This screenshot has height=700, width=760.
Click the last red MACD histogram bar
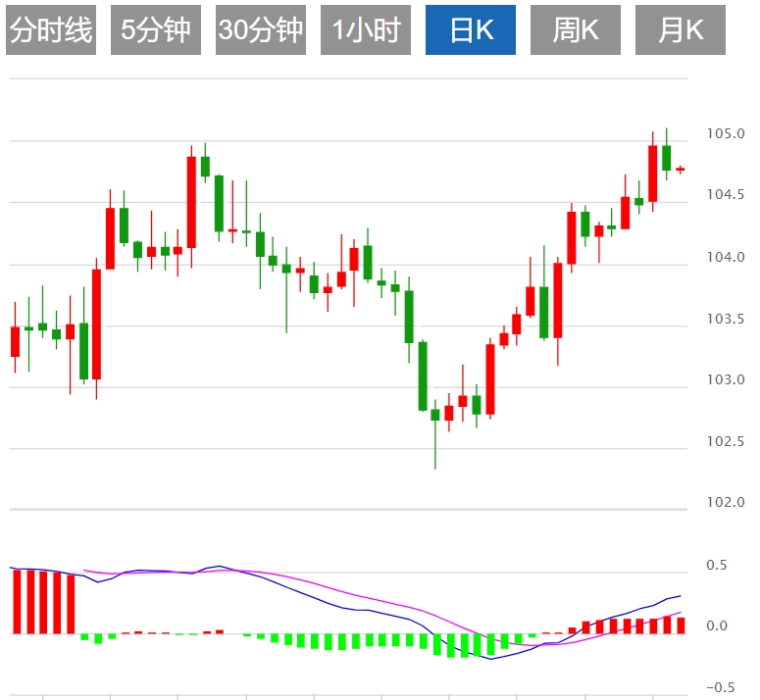point(680,625)
